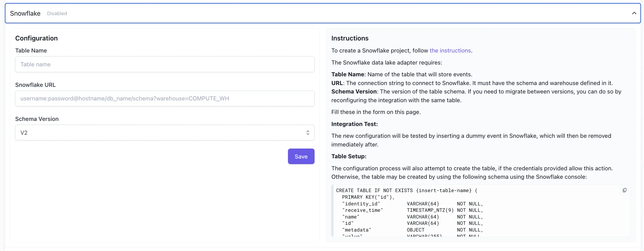The image size is (644, 251).
Task: Click the Table Name field label
Action: tap(31, 50)
